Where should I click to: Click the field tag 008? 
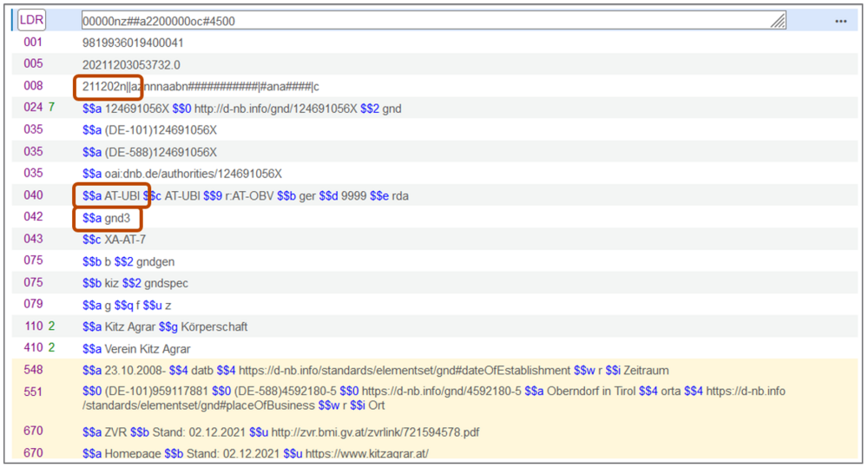33,86
